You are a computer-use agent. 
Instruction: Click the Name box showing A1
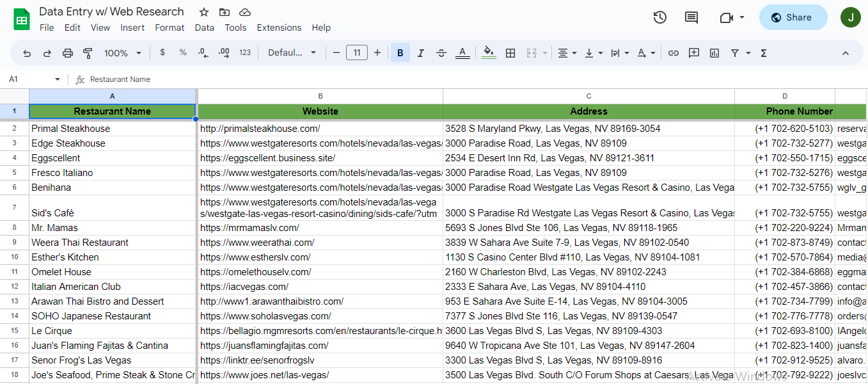[34, 79]
